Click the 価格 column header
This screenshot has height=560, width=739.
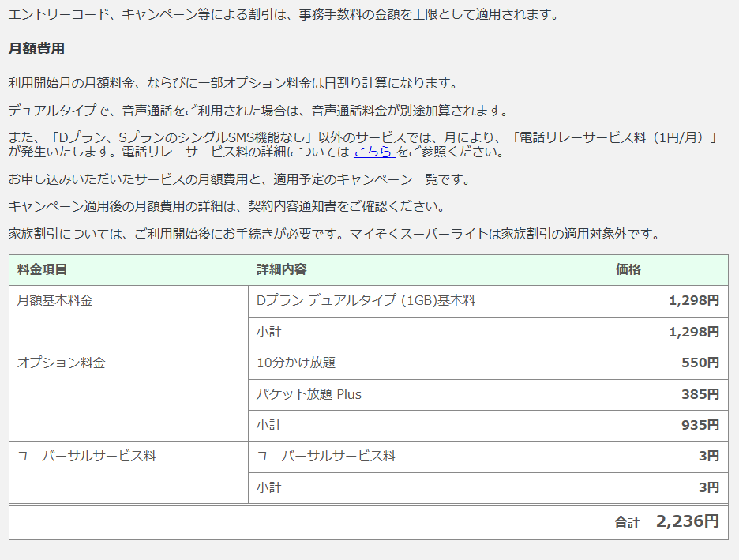click(628, 269)
